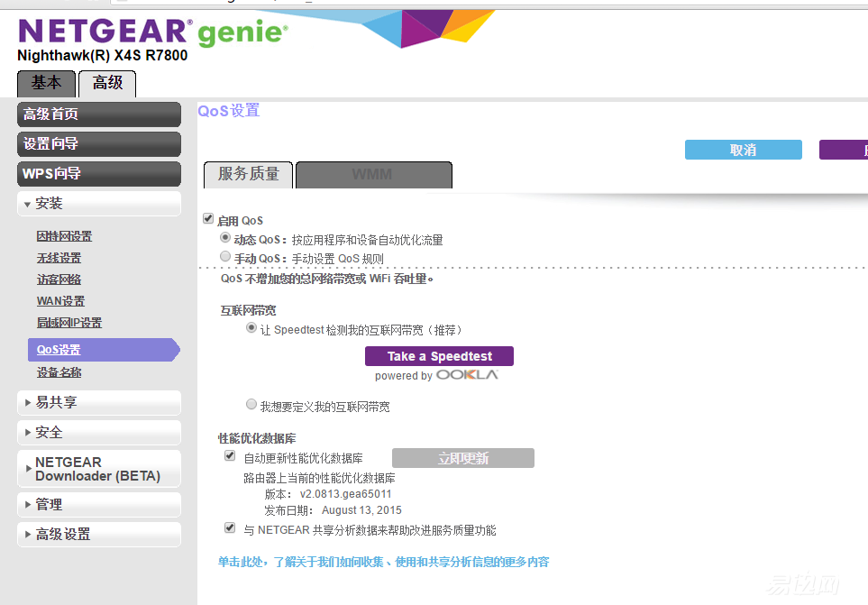
Task: Expand NETGEAR Downloader (BETA) section
Action: pyautogui.click(x=99, y=469)
